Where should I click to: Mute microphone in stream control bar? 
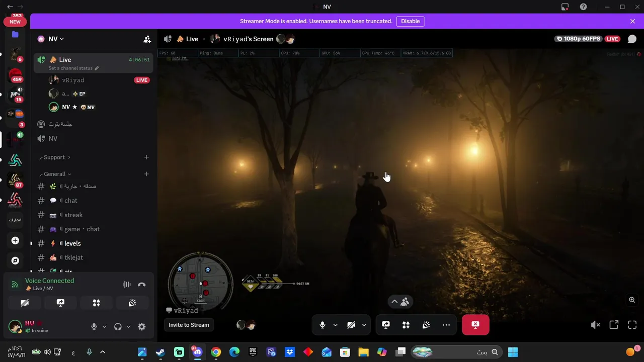[x=323, y=325]
